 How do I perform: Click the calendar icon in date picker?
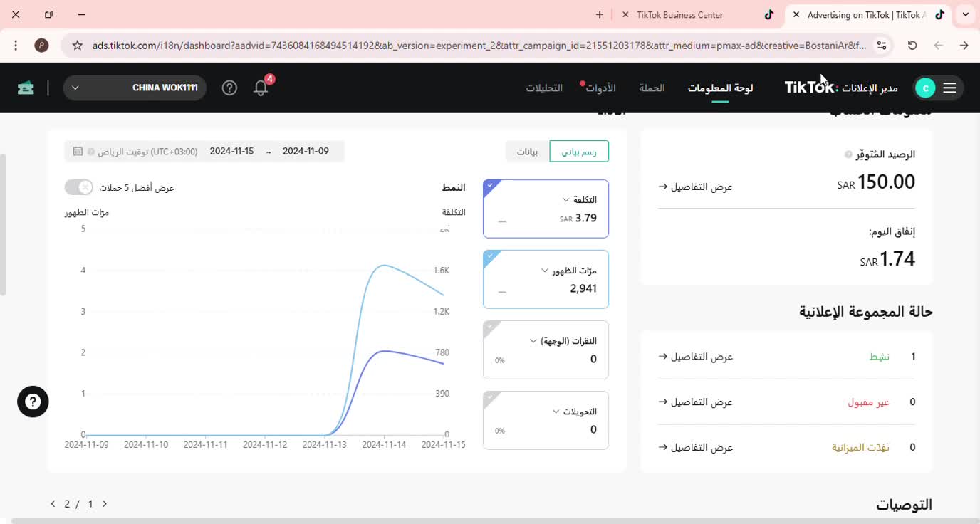click(x=78, y=151)
